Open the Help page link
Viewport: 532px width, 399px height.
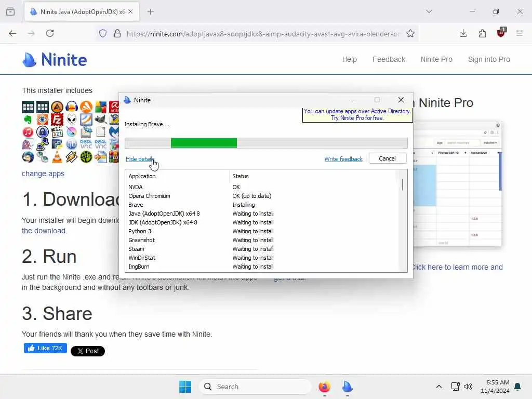point(350,59)
